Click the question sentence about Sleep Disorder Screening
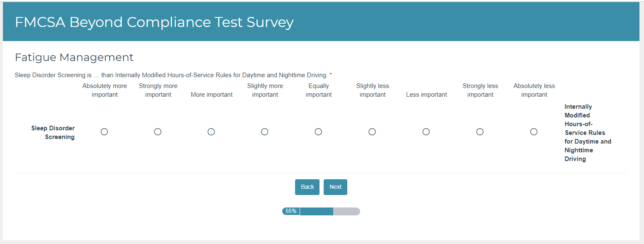The image size is (644, 244). coord(171,75)
